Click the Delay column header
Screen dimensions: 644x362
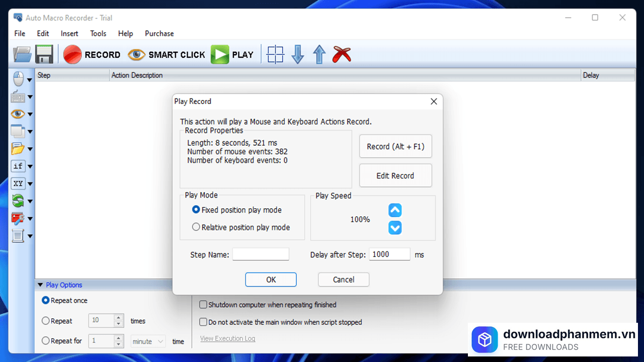tap(608, 75)
